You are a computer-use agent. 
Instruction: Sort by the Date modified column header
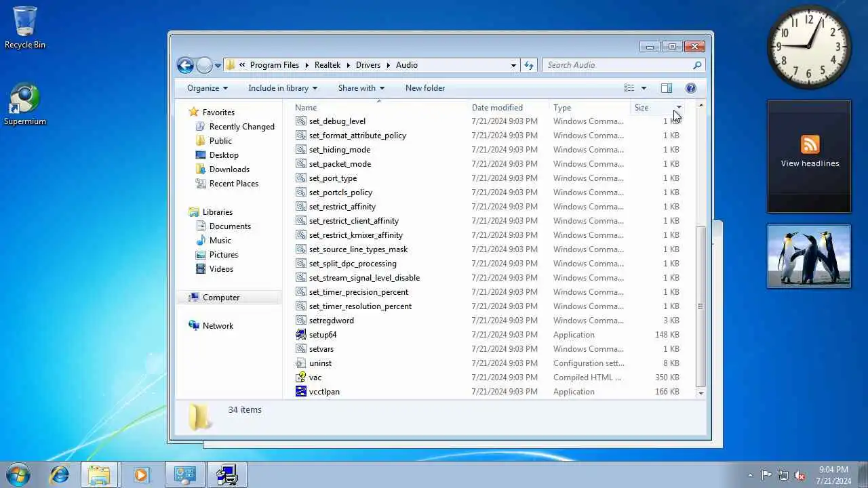coord(509,108)
